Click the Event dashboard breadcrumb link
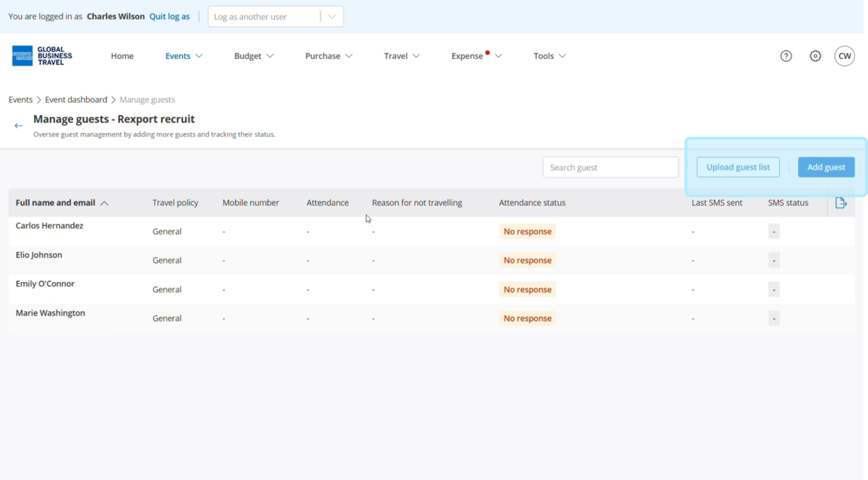This screenshot has height=480, width=868. tap(76, 100)
